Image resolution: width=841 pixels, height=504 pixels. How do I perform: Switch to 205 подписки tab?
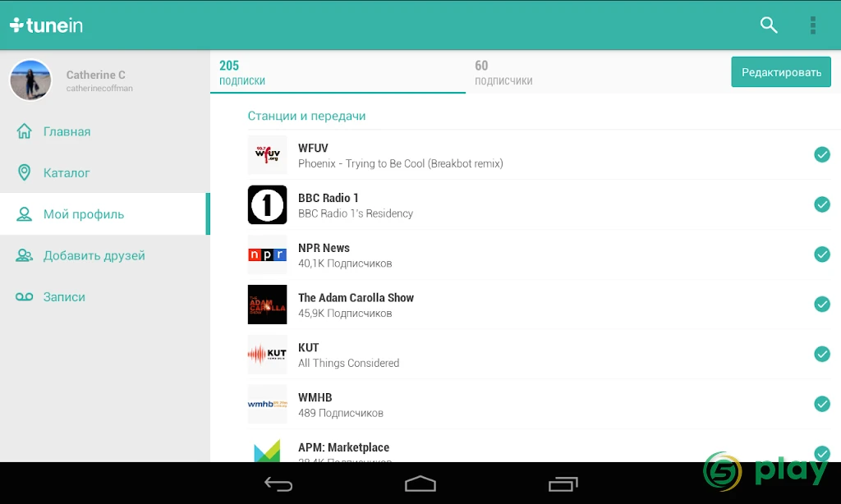click(338, 72)
